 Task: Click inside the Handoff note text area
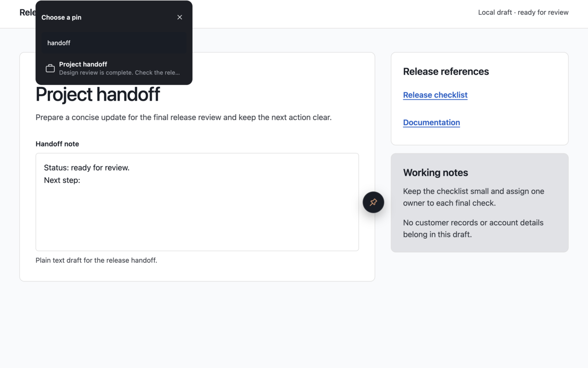pos(197,202)
